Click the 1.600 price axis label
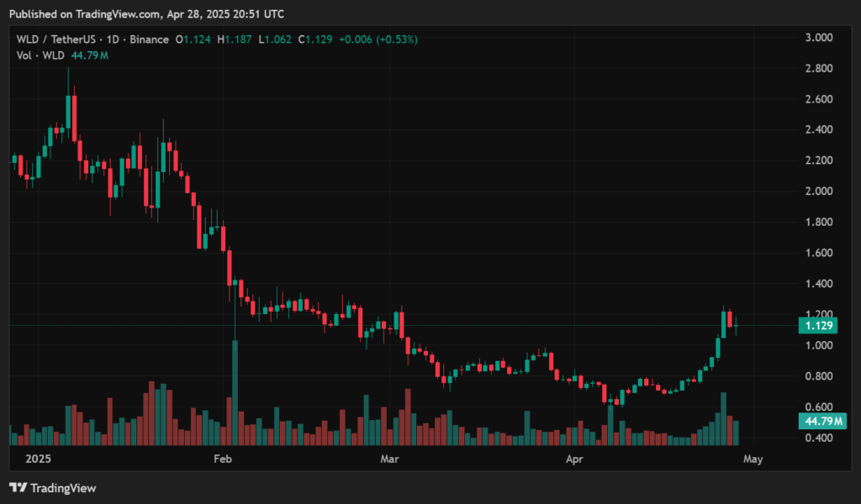Image resolution: width=861 pixels, height=504 pixels. tap(819, 253)
